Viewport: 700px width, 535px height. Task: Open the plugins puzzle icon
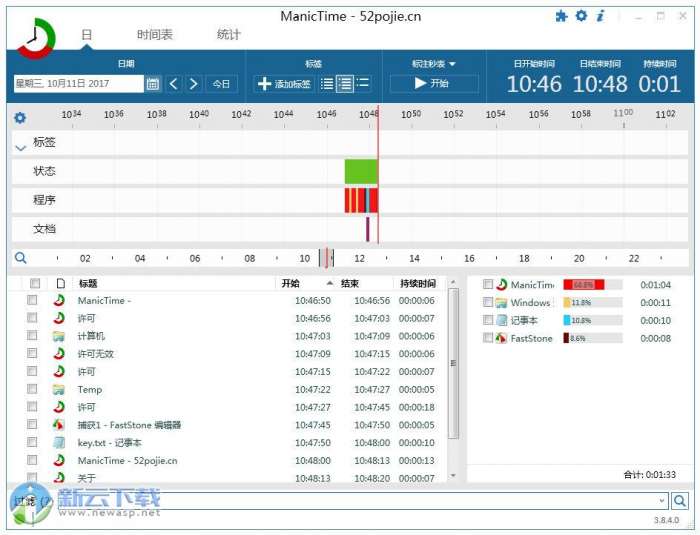pos(561,17)
